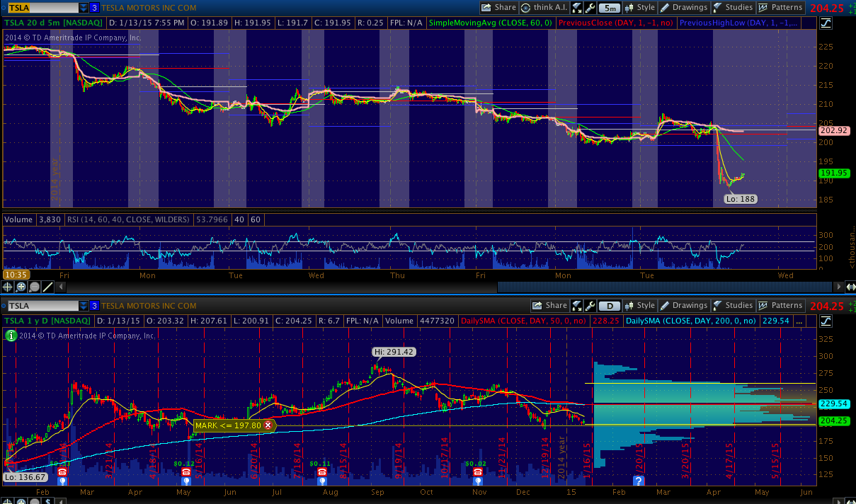This screenshot has width=856, height=504.
Task: Click the blue question mark event marker
Action: (x=639, y=481)
